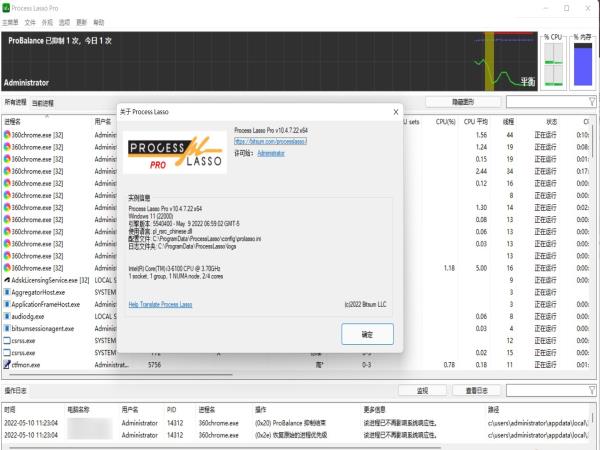Click the blue memory usage meter
Image resolution: width=600 pixels, height=450 pixels.
(x=583, y=64)
